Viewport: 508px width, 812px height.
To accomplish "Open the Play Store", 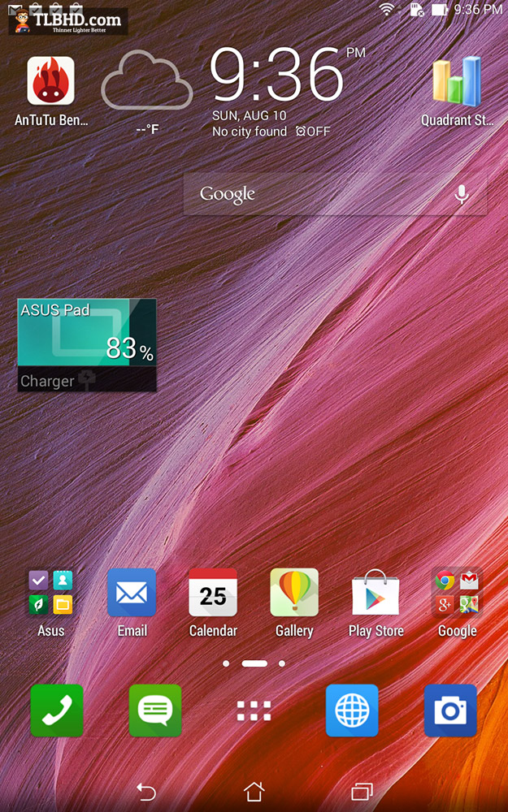I will pyautogui.click(x=376, y=593).
